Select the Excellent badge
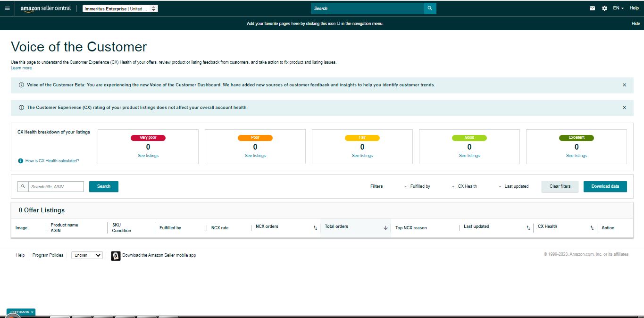Screen dimensions: 644x318 coord(577,138)
